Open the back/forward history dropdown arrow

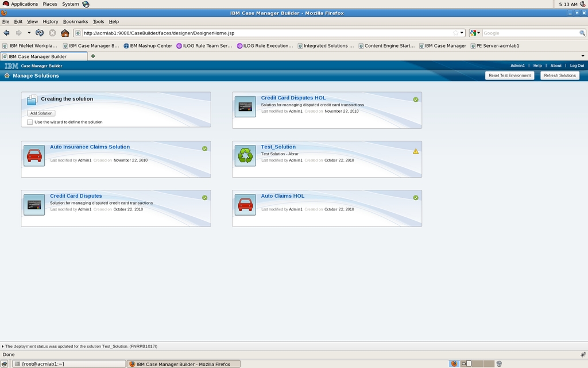[29, 33]
